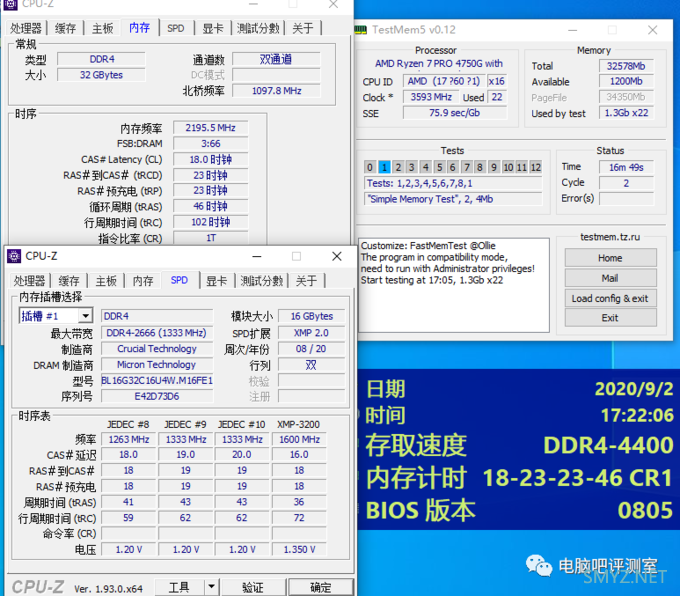Image resolution: width=680 pixels, height=596 pixels.
Task: Select the SPD tab in front CPU-Z
Action: click(x=179, y=280)
